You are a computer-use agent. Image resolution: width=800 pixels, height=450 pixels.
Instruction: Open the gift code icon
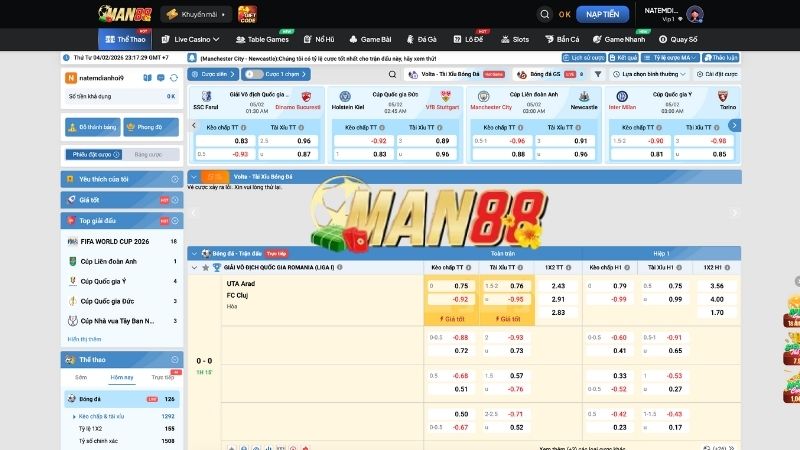246,15
